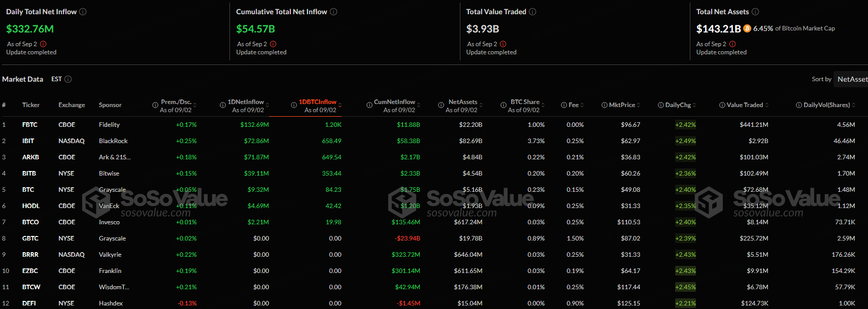Select the BTC Share column header
The width and height of the screenshot is (868, 309).
524,102
